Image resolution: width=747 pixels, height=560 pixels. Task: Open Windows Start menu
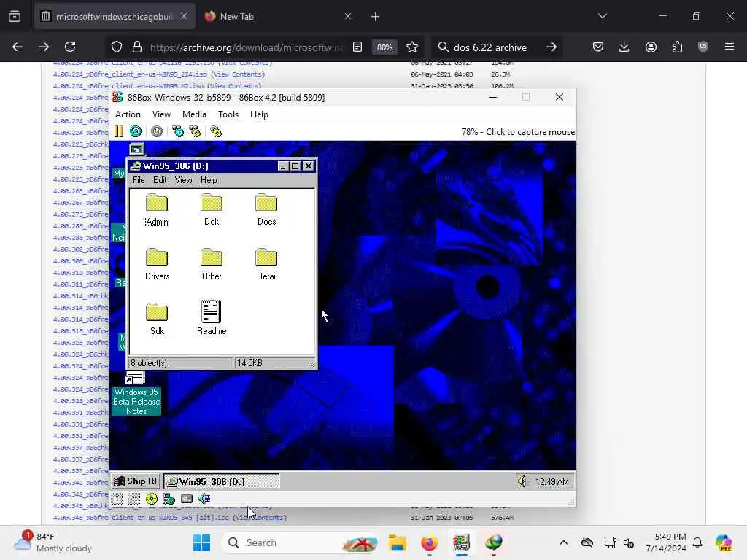(201, 542)
